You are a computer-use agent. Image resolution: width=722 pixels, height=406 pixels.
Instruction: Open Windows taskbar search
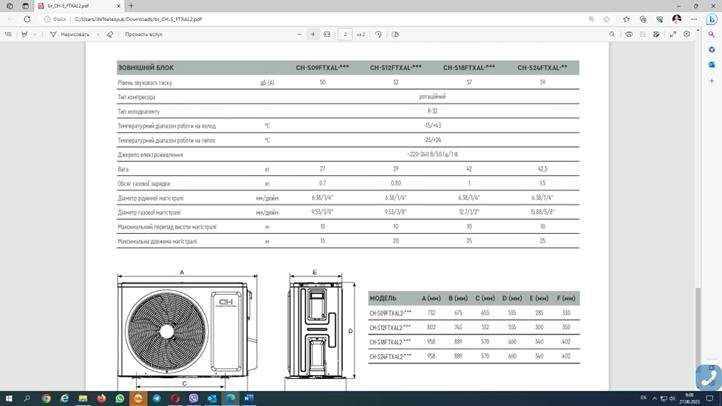pyautogui.click(x=27, y=399)
